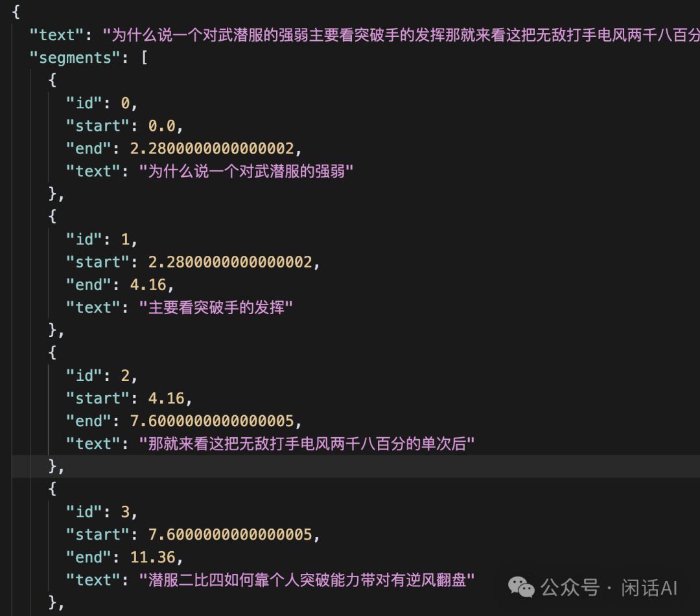Click the end value 4.16 in segment 1

(148, 285)
